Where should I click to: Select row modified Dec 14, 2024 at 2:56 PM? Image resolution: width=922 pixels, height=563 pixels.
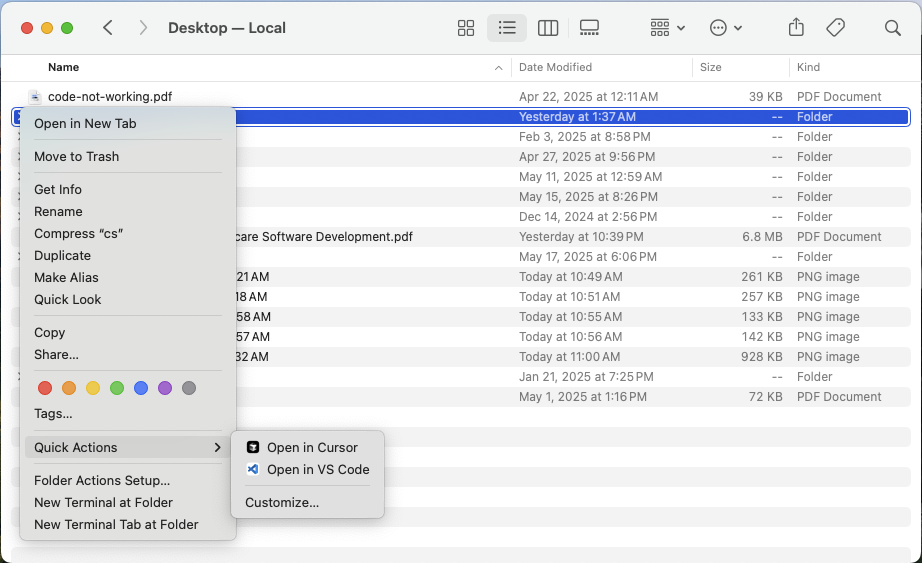tap(461, 216)
